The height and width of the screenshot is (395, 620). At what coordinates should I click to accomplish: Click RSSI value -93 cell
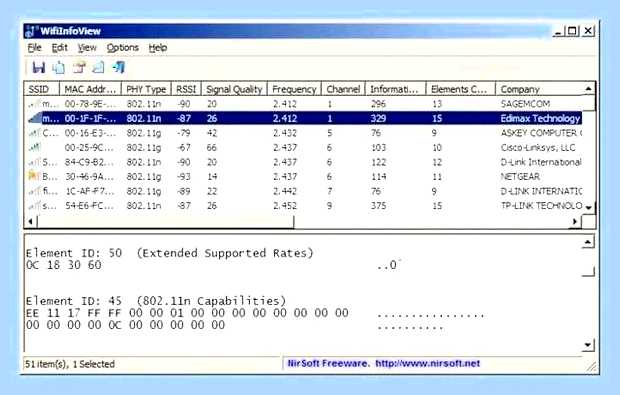pos(184,176)
